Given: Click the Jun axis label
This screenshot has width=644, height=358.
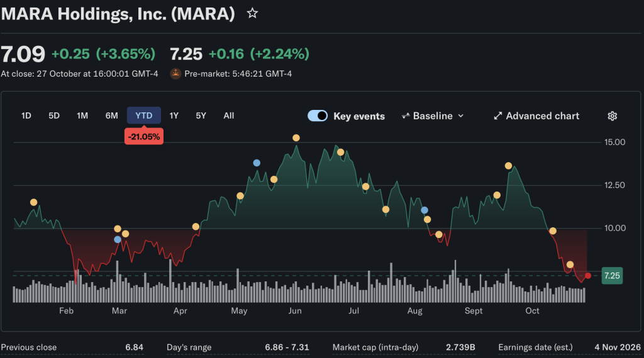Looking at the screenshot, I should tap(295, 311).
